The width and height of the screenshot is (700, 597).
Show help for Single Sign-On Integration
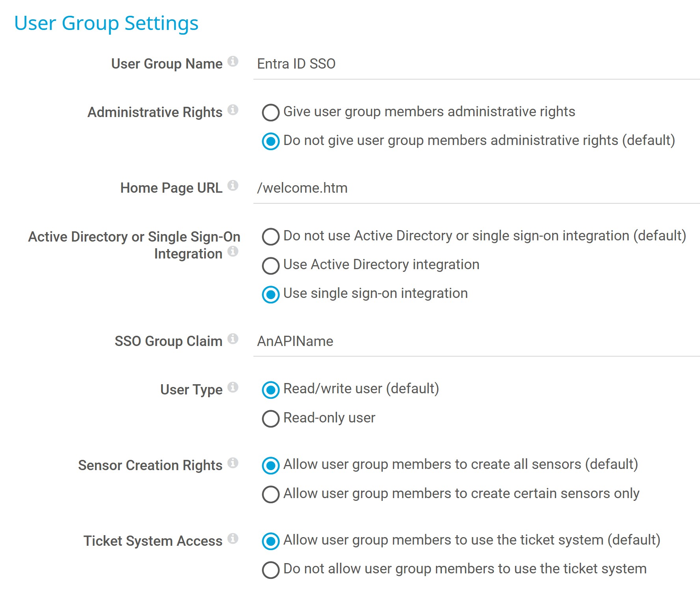(233, 251)
